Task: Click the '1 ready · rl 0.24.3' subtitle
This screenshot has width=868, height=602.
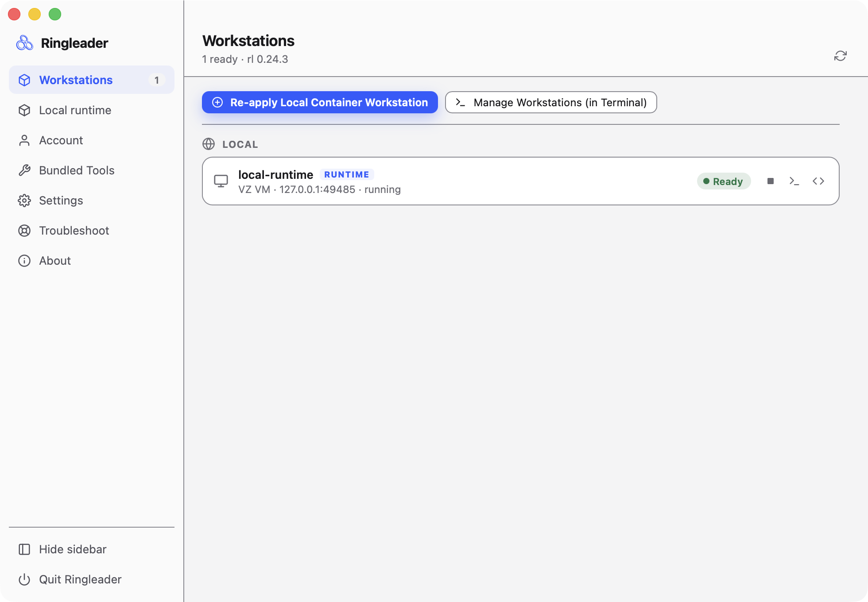Action: (245, 59)
